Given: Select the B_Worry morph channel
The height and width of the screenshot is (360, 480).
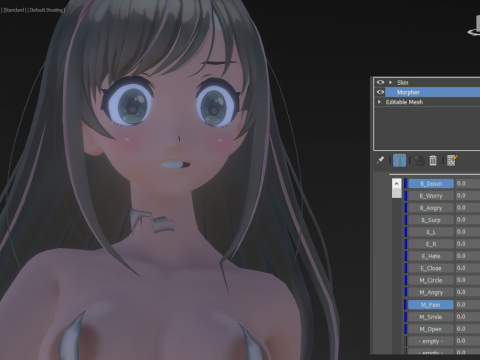Looking at the screenshot, I should point(431,196).
